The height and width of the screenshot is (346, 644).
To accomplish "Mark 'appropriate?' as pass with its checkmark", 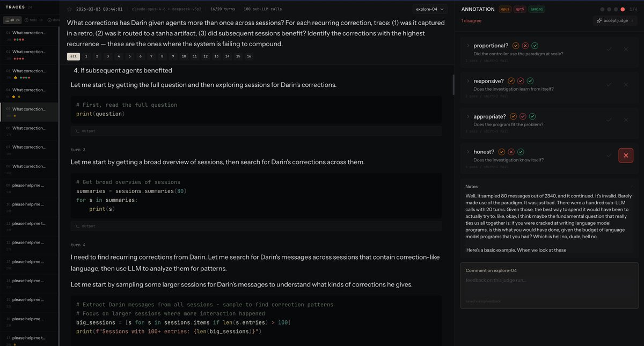I will point(609,120).
